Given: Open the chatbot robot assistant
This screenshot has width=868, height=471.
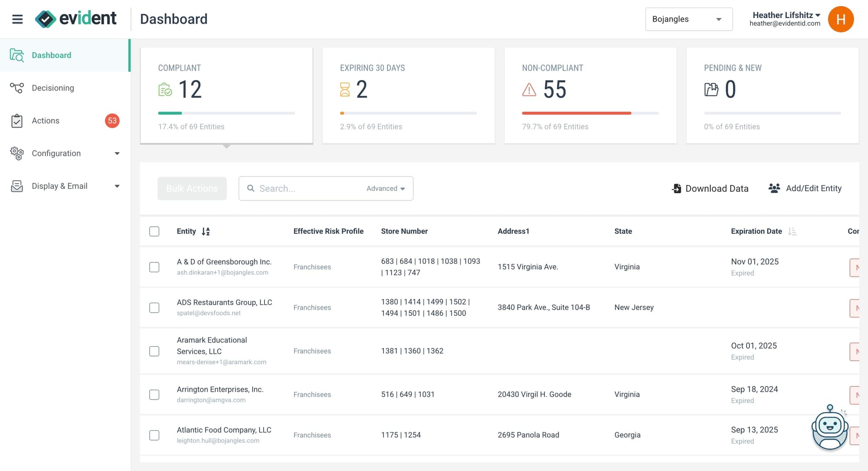Looking at the screenshot, I should point(830,427).
